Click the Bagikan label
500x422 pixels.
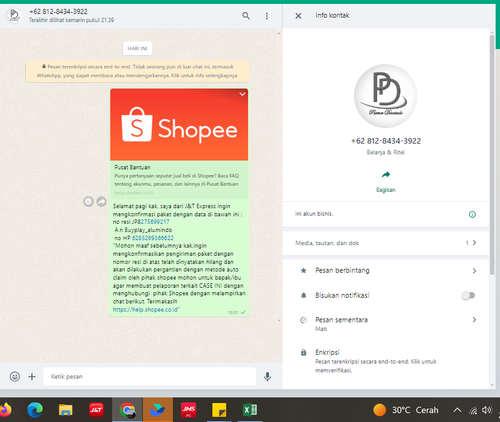386,190
